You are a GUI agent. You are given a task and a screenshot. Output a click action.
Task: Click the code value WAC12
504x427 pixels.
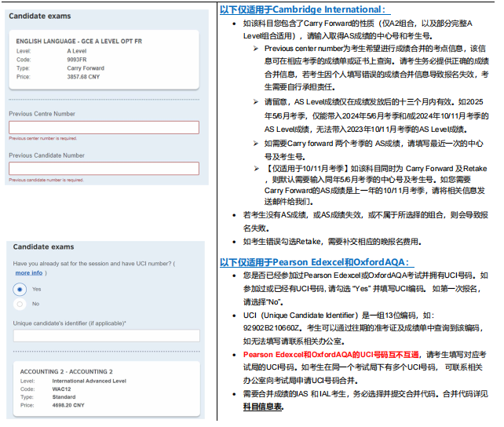(62, 389)
